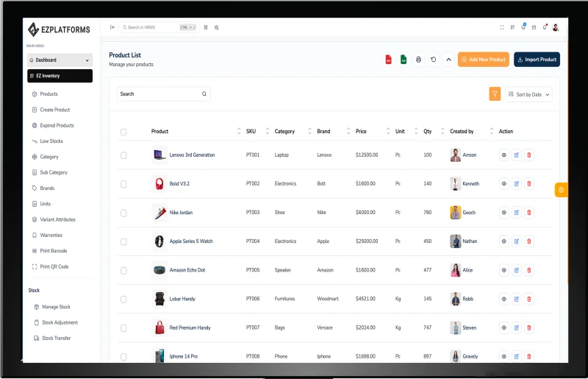Sort table by Category column
The image size is (588, 379).
point(309,131)
